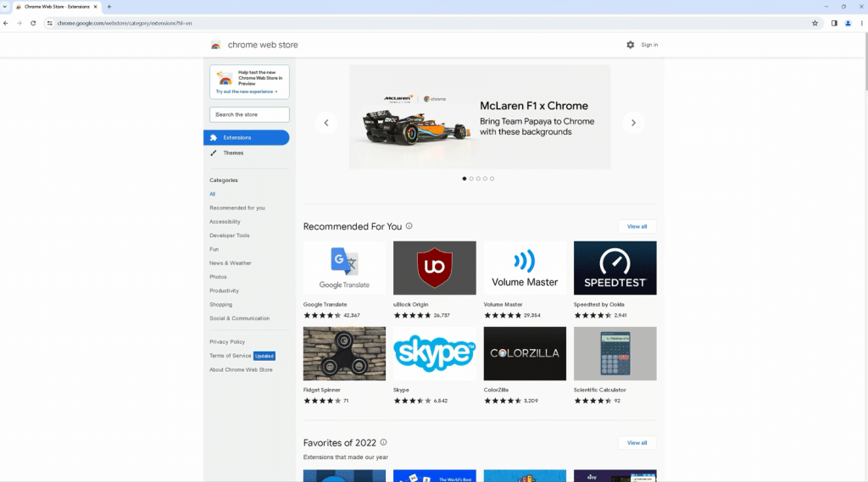
Task: Bookmark this page with star icon
Action: coord(815,23)
